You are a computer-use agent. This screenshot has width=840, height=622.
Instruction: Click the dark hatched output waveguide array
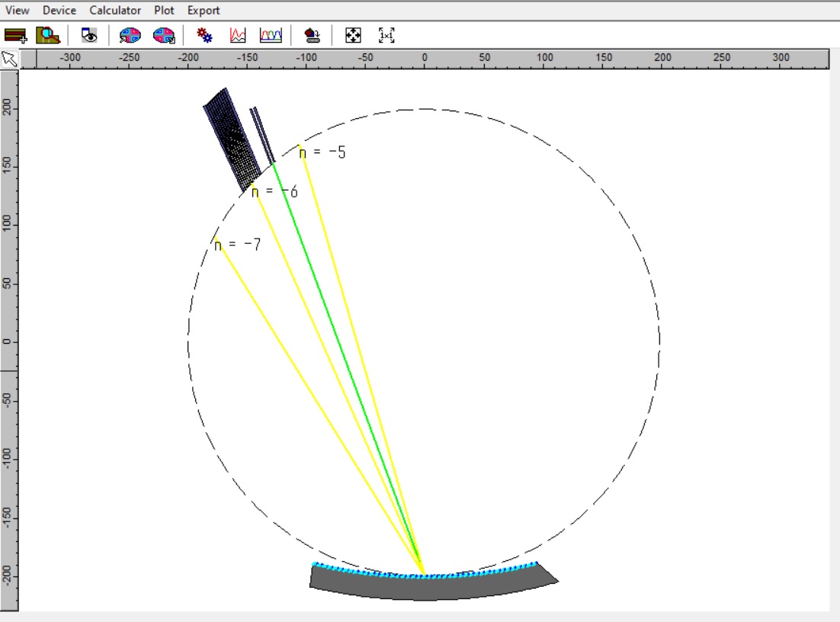[x=232, y=140]
